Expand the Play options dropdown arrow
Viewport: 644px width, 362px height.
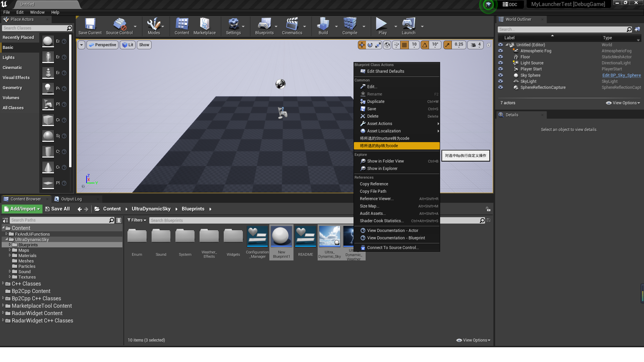[395, 26]
